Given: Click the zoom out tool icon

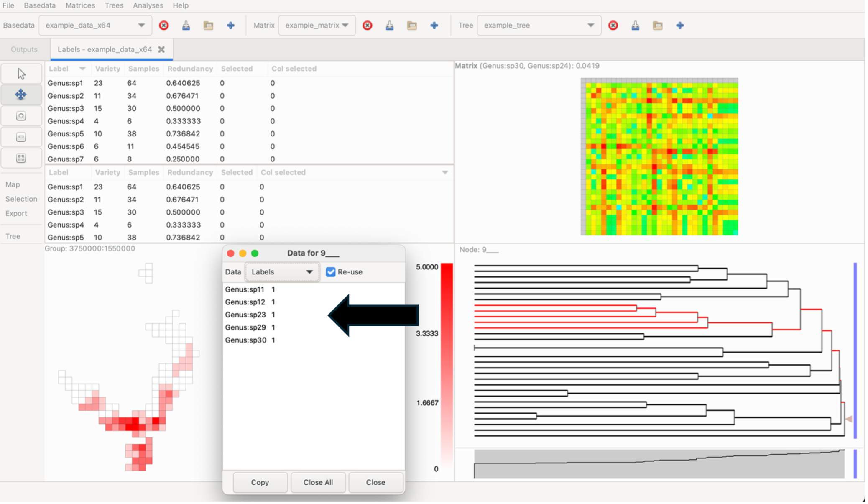Looking at the screenshot, I should point(21,137).
